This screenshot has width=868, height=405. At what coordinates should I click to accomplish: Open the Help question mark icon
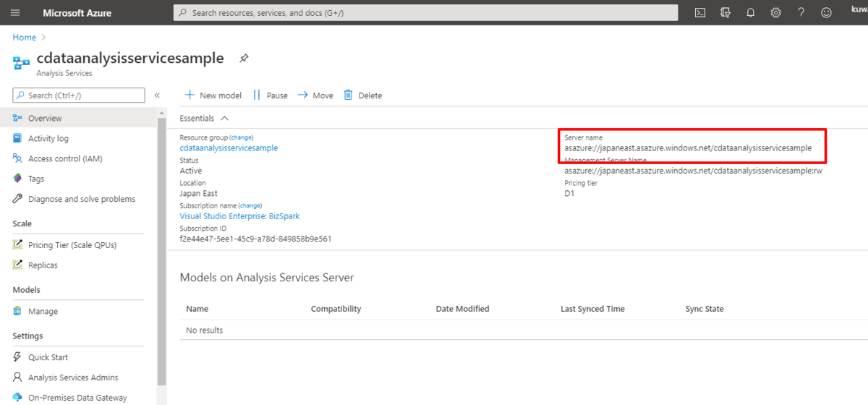coord(801,13)
